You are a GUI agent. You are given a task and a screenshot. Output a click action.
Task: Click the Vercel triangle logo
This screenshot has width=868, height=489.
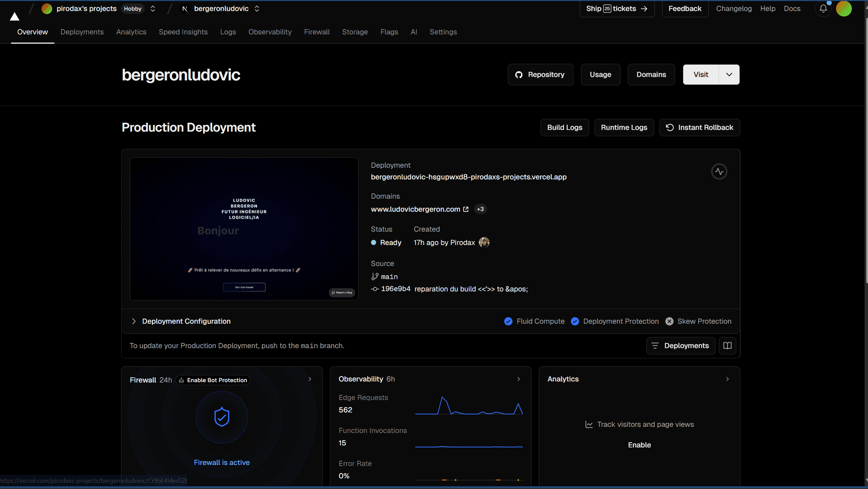pos(14,16)
